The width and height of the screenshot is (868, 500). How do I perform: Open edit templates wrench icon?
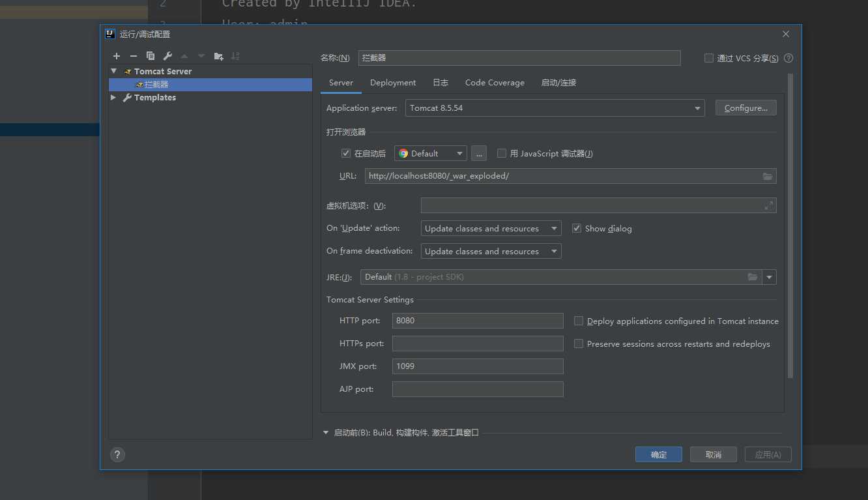[x=167, y=56]
